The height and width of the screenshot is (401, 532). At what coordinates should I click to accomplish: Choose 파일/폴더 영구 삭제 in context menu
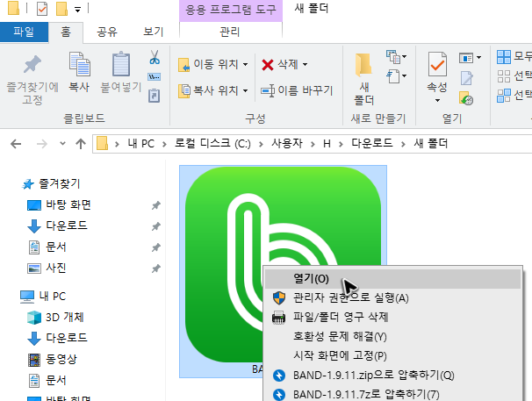click(393, 318)
